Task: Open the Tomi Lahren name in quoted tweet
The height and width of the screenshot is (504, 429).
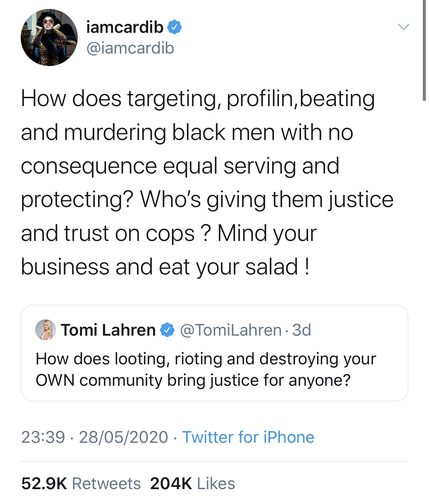Action: [x=108, y=330]
